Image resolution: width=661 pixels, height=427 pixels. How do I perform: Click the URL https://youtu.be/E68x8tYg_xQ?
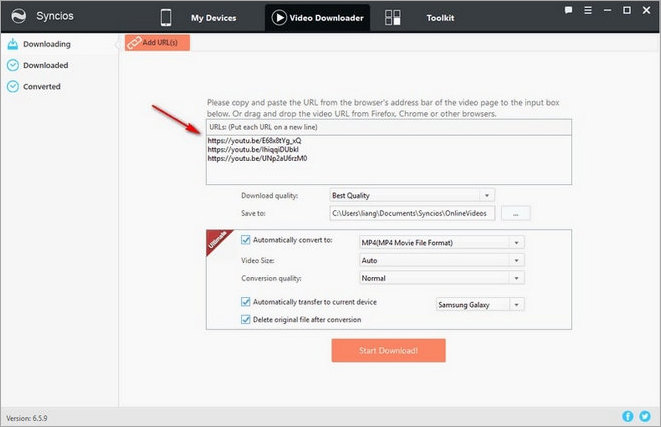(x=254, y=140)
